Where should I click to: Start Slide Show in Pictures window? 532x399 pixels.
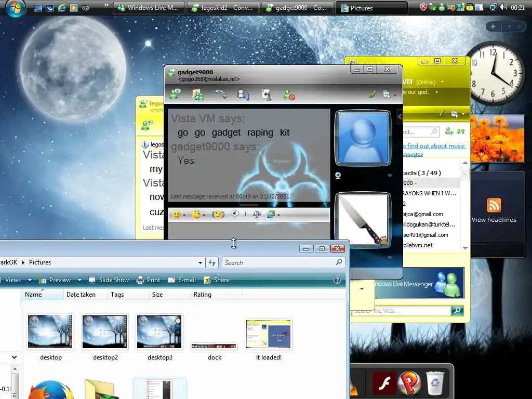coord(109,280)
